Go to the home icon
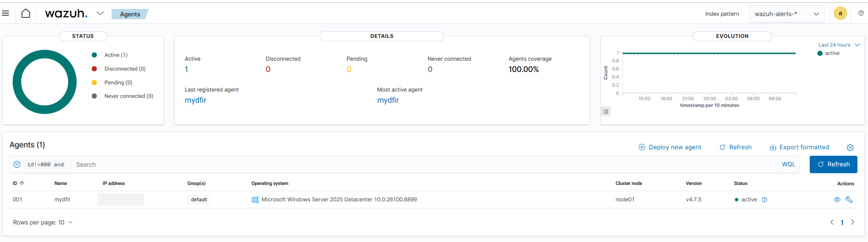Image resolution: width=868 pixels, height=242 pixels. pyautogui.click(x=26, y=13)
